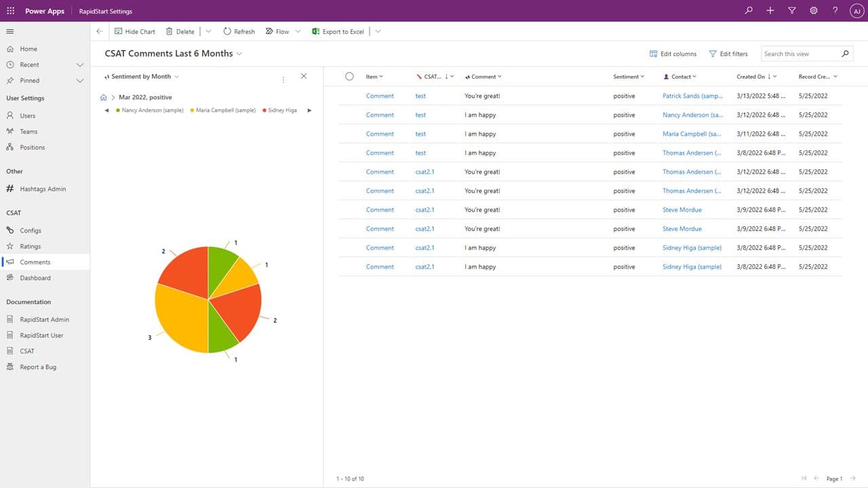Image resolution: width=868 pixels, height=488 pixels.
Task: Click the back arrow in command bar
Action: pyautogui.click(x=100, y=31)
